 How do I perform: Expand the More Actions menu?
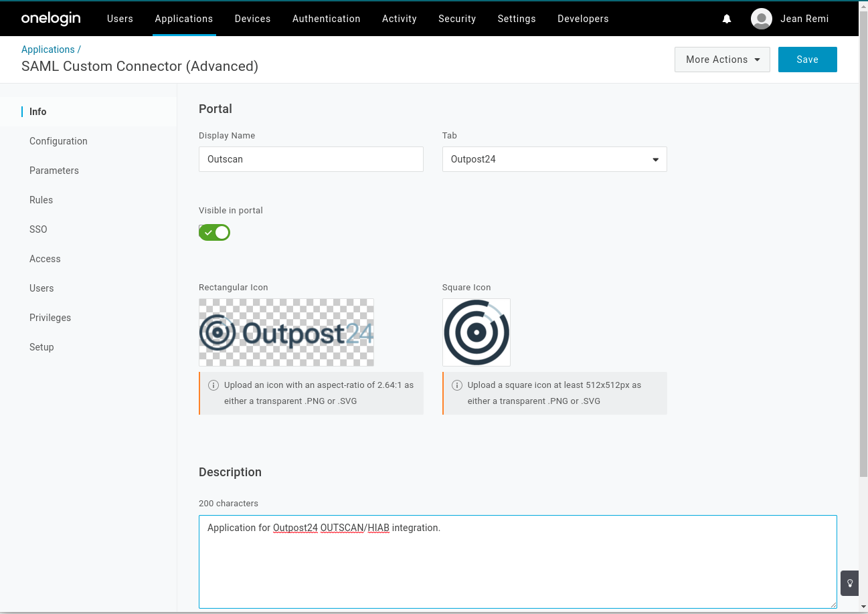point(722,60)
